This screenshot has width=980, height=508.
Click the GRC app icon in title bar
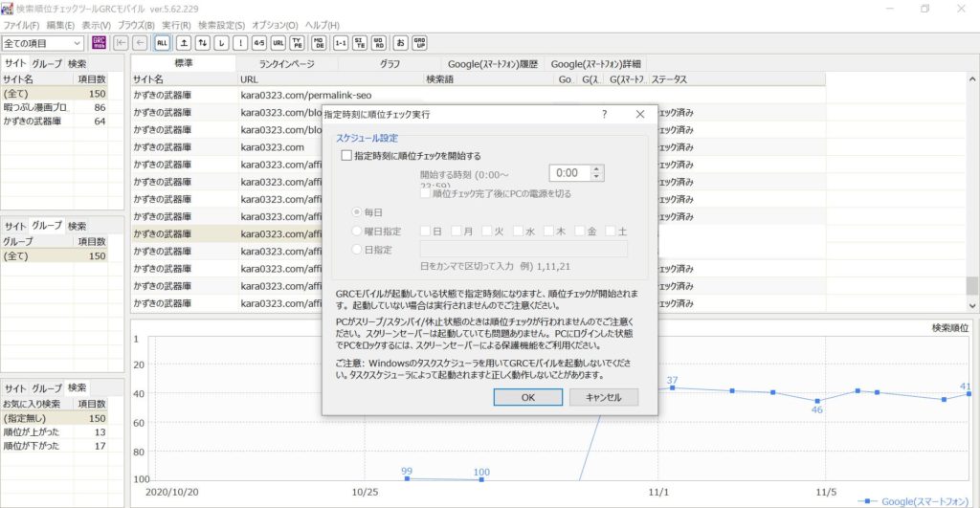[7, 9]
